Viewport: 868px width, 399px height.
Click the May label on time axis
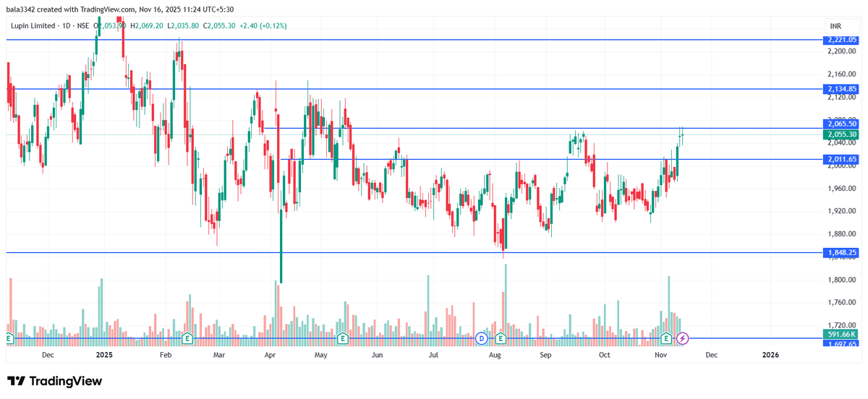point(321,355)
